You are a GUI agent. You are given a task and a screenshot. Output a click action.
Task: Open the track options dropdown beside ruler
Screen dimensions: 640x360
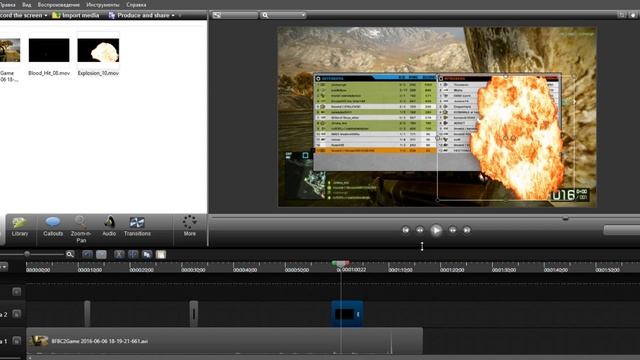(3, 267)
